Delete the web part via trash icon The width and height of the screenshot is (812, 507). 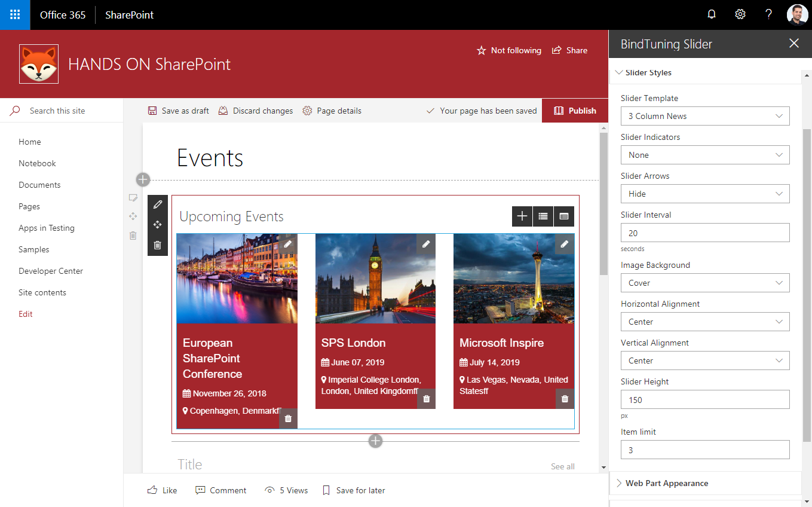click(158, 245)
